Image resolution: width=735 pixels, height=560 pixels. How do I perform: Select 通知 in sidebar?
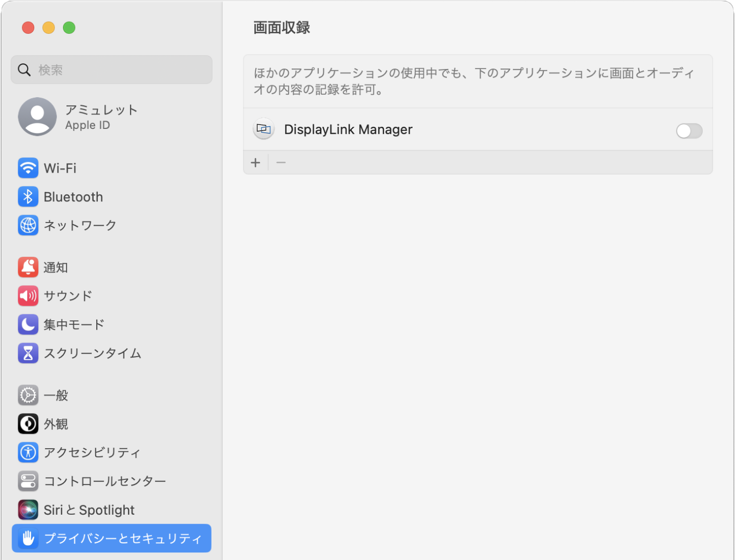click(55, 267)
